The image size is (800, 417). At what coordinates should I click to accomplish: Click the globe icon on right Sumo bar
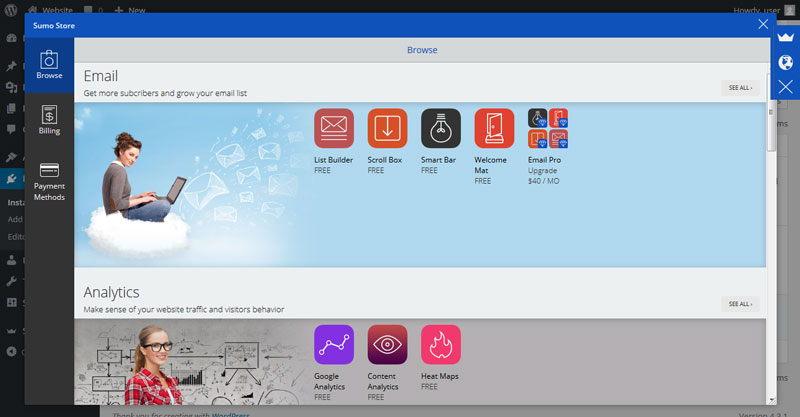[x=786, y=62]
